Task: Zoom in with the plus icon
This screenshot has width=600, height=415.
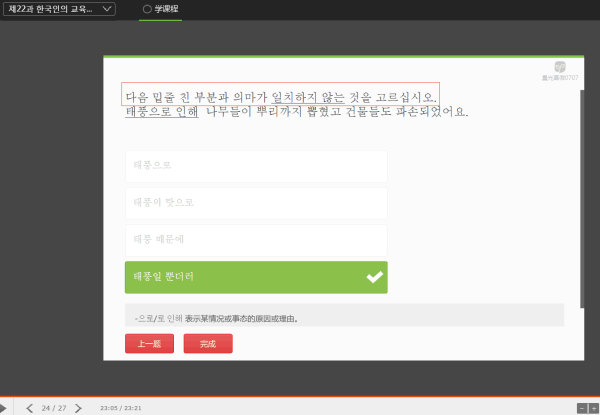Action: 593,408
